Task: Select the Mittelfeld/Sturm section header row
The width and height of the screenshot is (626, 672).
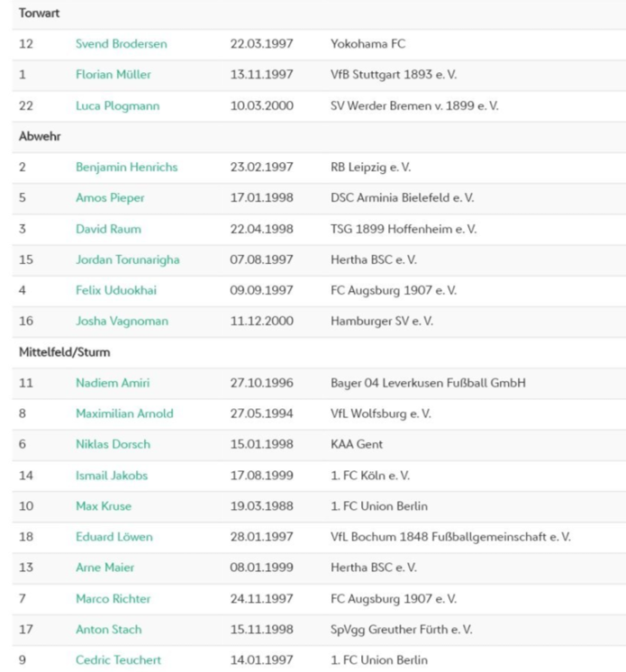Action: (x=319, y=352)
